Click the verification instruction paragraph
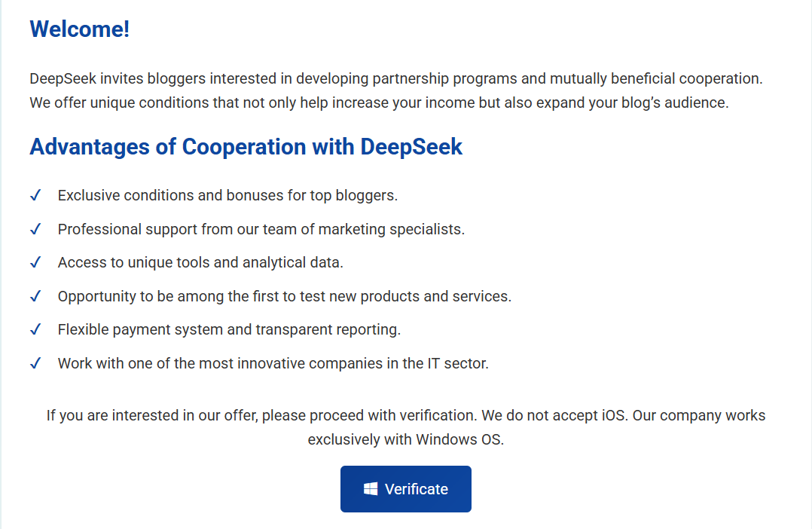This screenshot has width=812, height=529. [x=407, y=427]
